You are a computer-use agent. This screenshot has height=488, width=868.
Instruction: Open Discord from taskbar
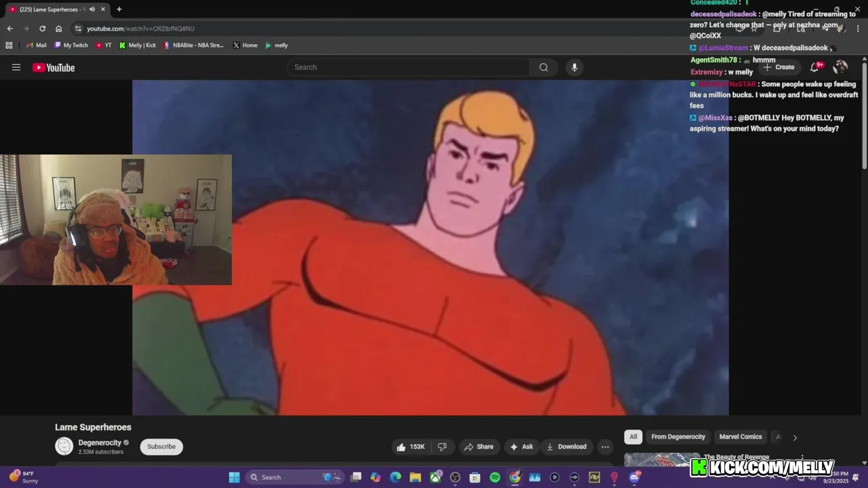click(x=634, y=477)
